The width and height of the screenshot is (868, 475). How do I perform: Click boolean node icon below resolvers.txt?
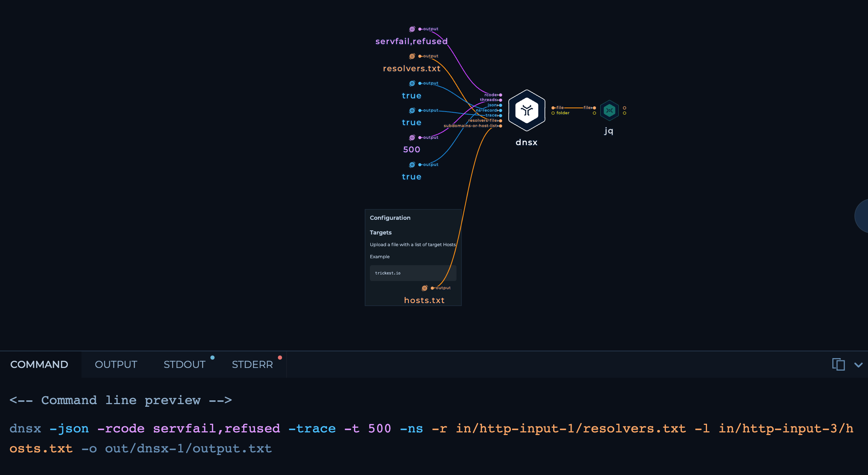412,83
